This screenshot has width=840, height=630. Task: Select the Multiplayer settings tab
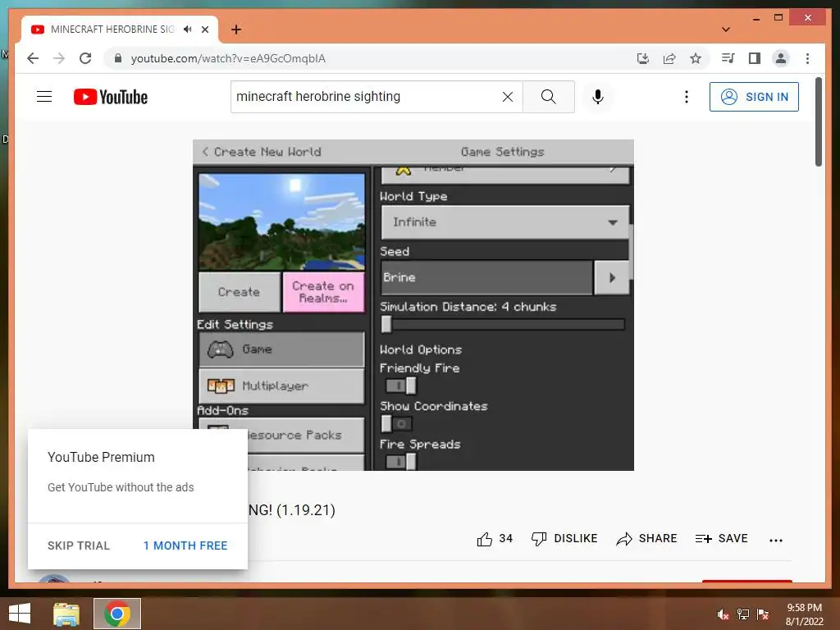pyautogui.click(x=281, y=386)
